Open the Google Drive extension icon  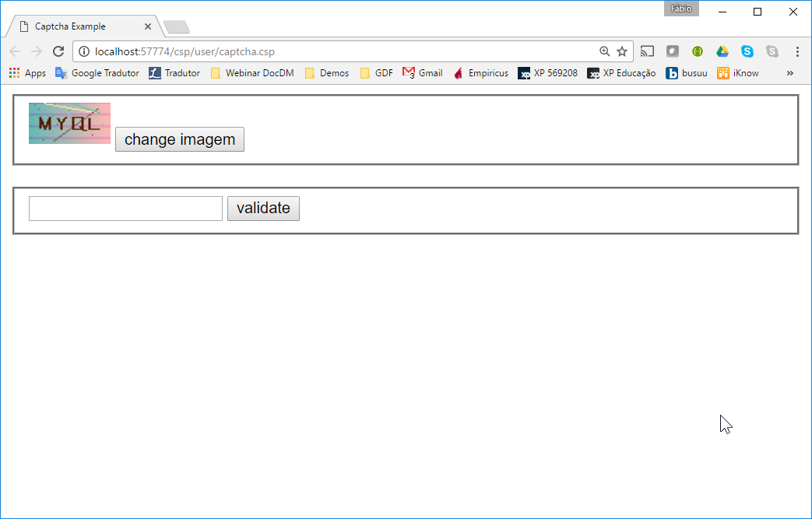722,51
